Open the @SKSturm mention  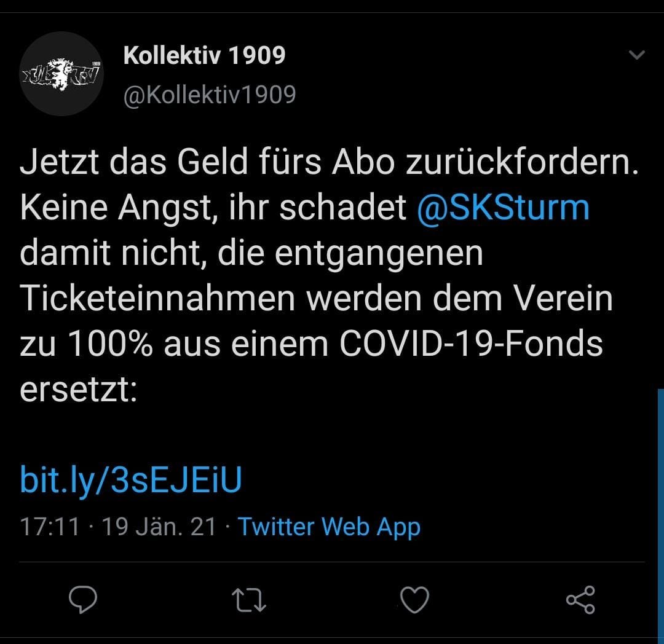[503, 207]
